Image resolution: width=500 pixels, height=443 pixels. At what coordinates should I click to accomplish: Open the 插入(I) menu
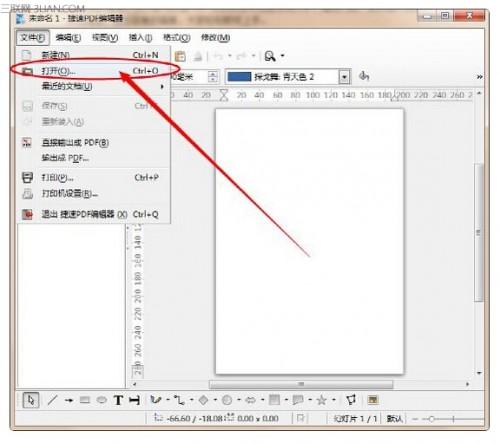coord(140,38)
